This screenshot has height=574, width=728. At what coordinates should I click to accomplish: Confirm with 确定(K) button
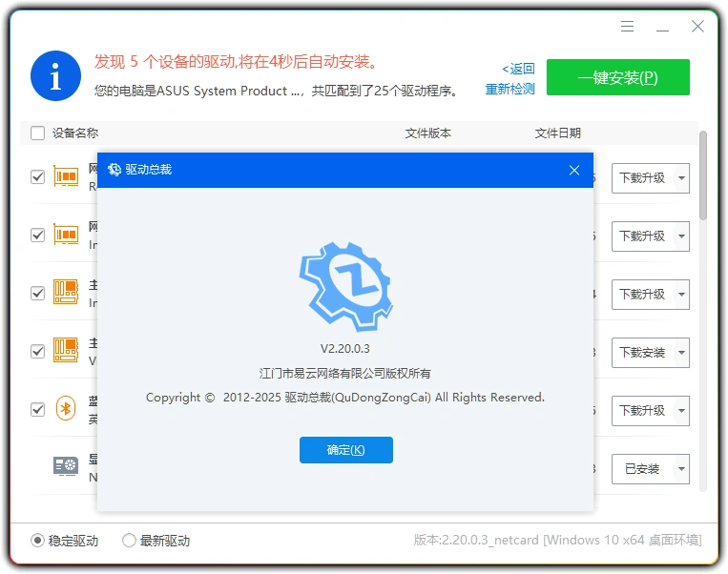pyautogui.click(x=346, y=450)
